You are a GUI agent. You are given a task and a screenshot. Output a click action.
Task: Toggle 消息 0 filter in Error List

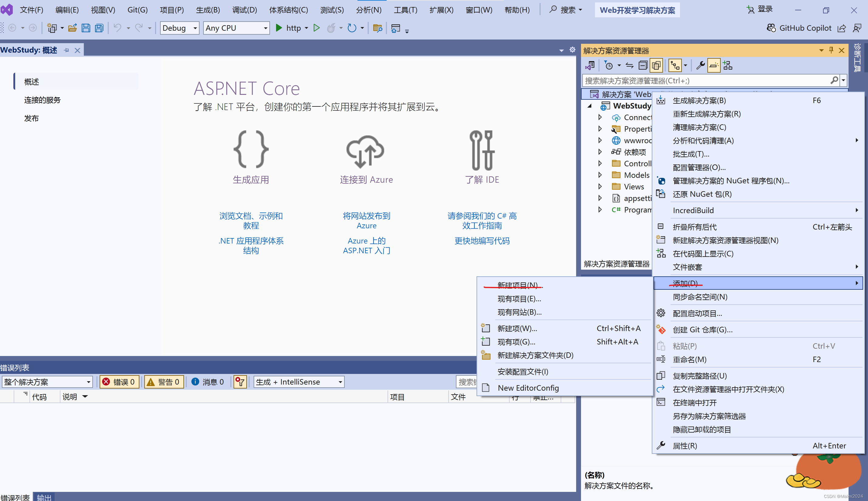point(208,382)
